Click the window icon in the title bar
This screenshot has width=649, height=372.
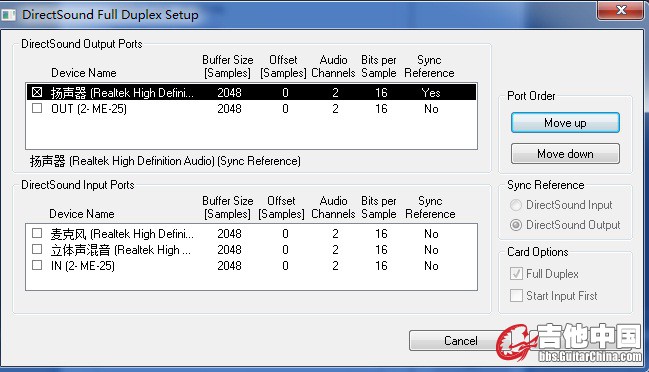[x=8, y=15]
